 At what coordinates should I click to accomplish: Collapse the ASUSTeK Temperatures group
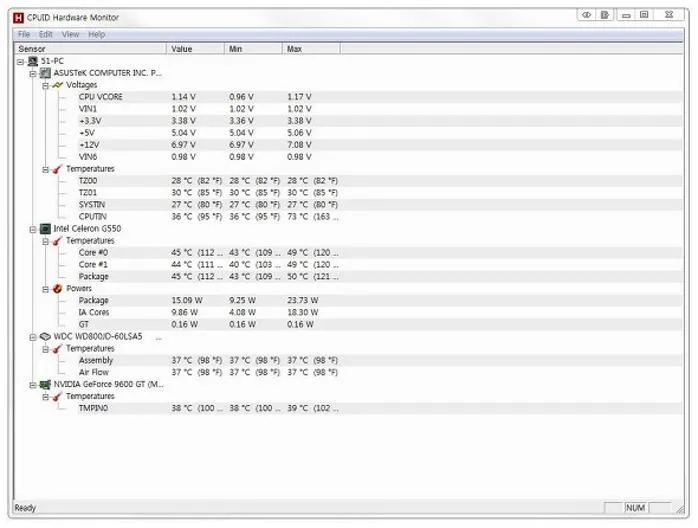point(45,170)
